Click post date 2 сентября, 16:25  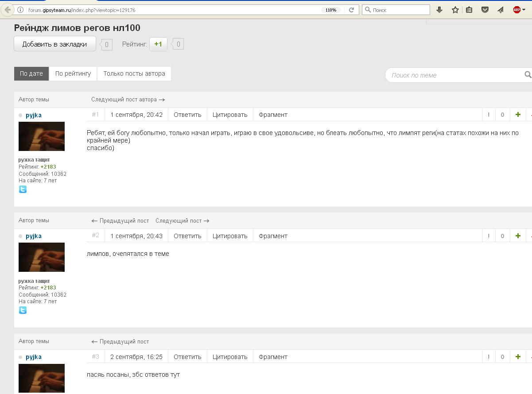tap(136, 357)
